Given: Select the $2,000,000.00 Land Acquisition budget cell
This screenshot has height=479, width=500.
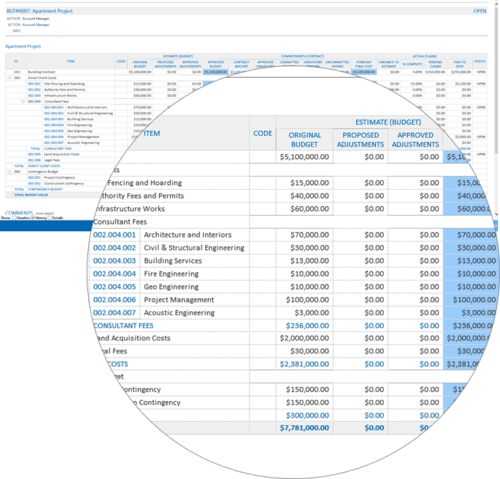Looking at the screenshot, I should [304, 338].
